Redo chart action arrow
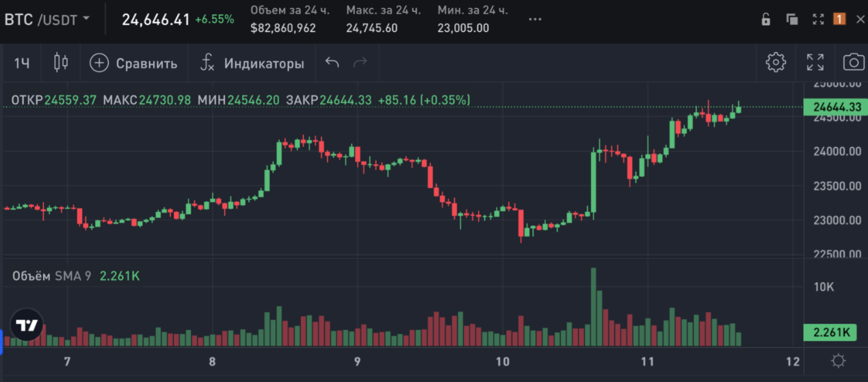 360,63
